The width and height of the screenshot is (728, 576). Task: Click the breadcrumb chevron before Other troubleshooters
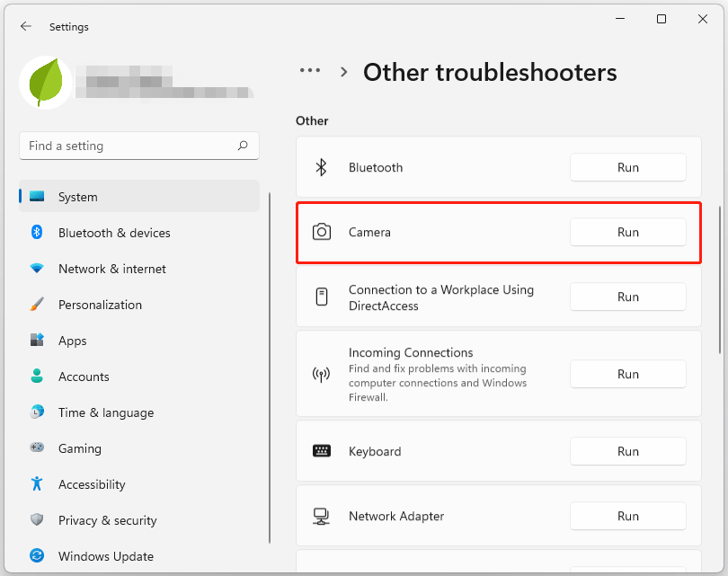click(343, 71)
